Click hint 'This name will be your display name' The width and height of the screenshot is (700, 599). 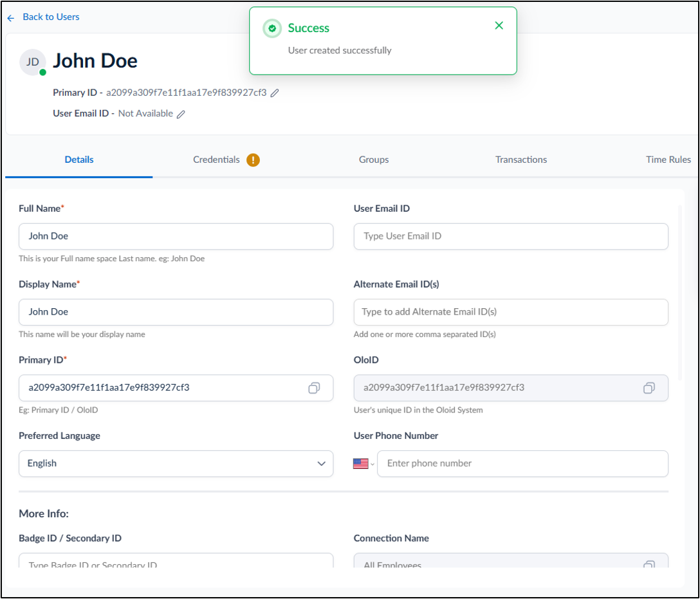(x=82, y=335)
